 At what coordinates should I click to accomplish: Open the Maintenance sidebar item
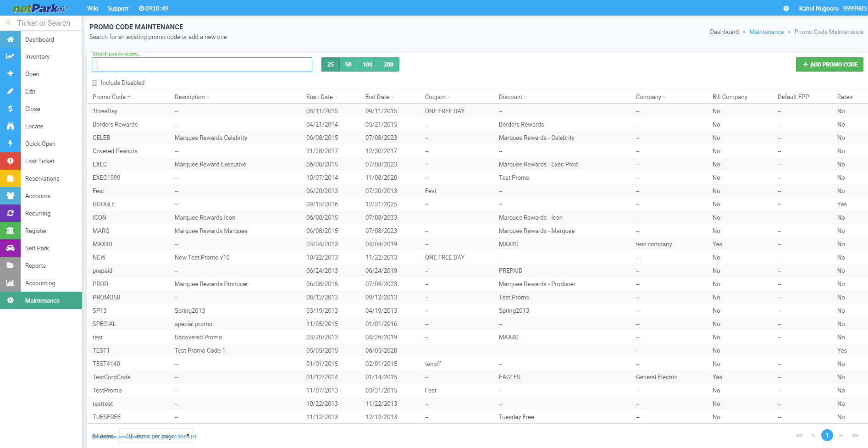[41, 300]
